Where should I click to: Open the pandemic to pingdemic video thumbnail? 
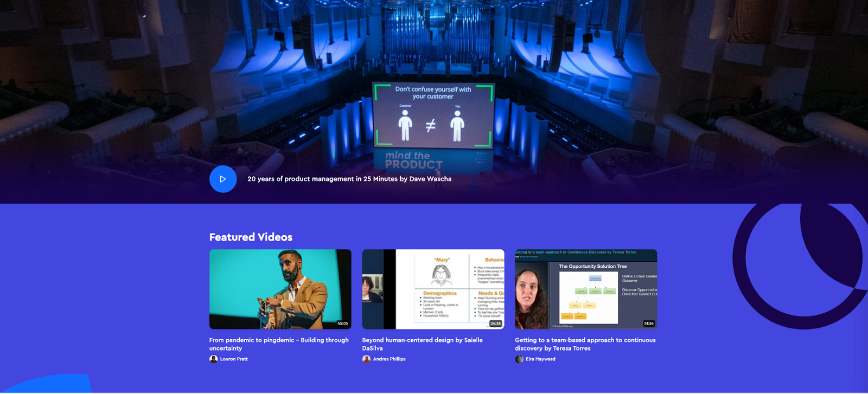280,289
